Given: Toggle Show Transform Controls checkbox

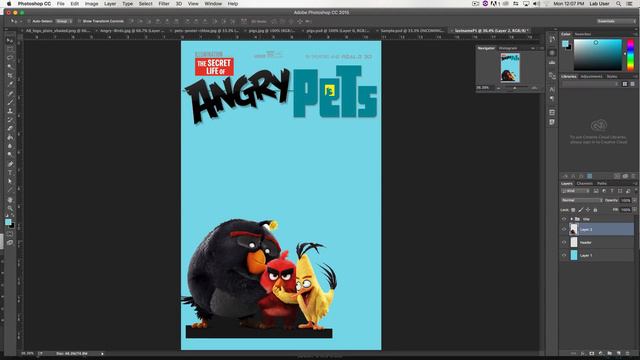Looking at the screenshot, I should click(x=80, y=21).
